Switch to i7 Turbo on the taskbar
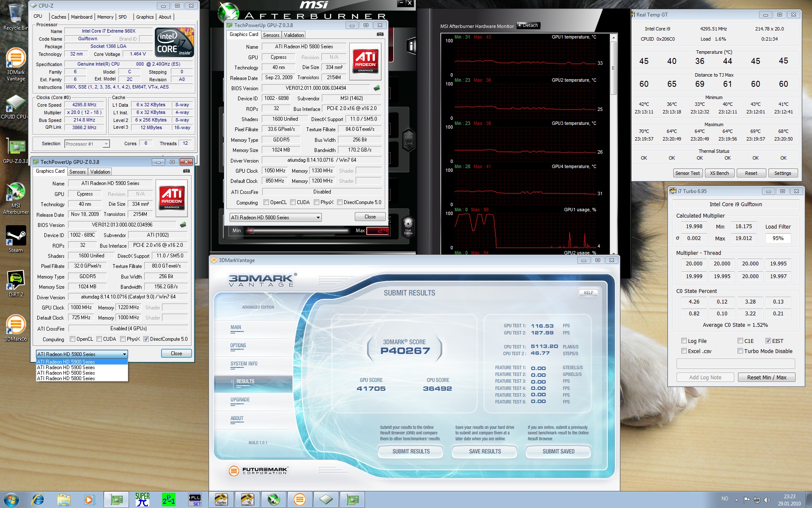 coord(221,500)
